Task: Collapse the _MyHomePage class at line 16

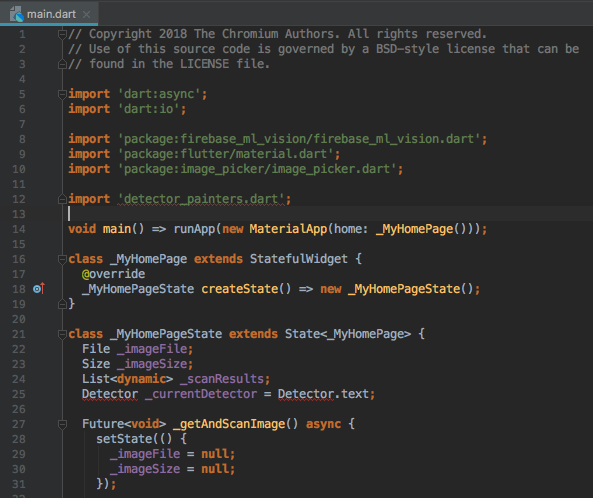Action: tap(62, 259)
